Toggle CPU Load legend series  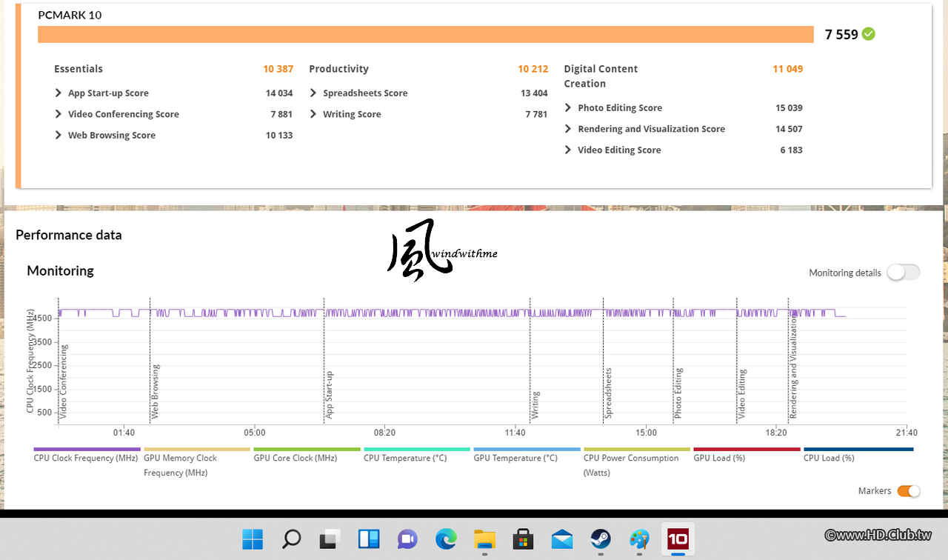coord(857,457)
